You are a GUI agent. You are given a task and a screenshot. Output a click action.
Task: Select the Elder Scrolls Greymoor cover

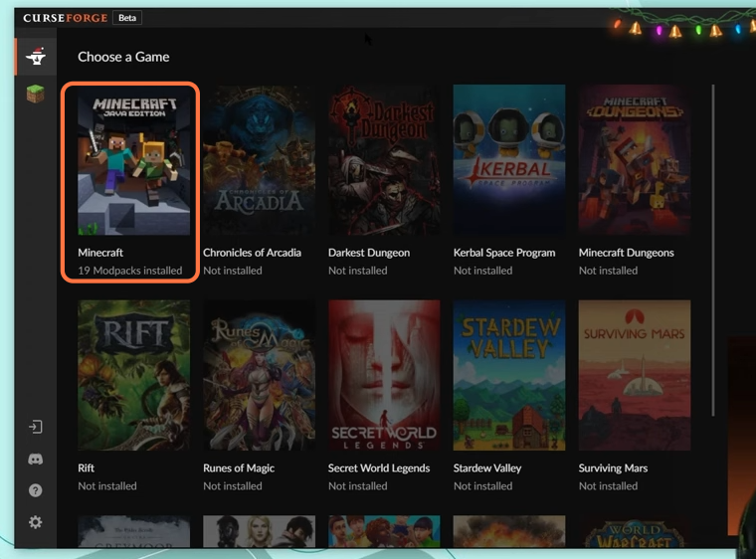click(133, 531)
